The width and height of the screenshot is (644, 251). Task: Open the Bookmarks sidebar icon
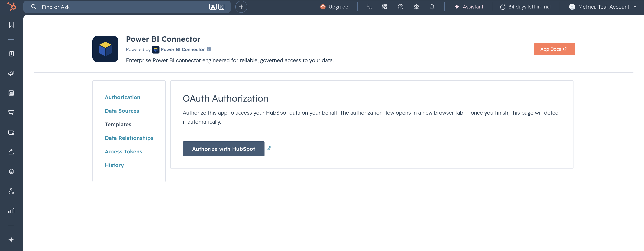11,25
